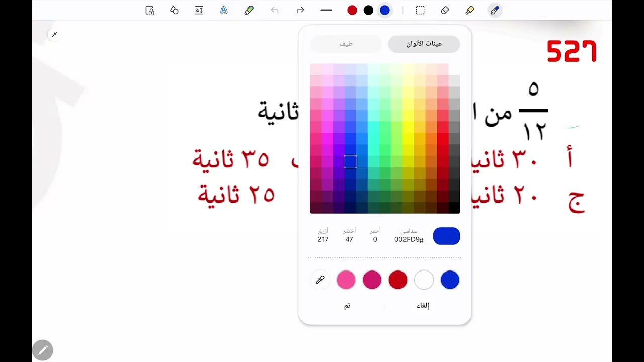Viewport: 644px width, 362px height.
Task: Open the text box tool
Action: pyautogui.click(x=199, y=10)
